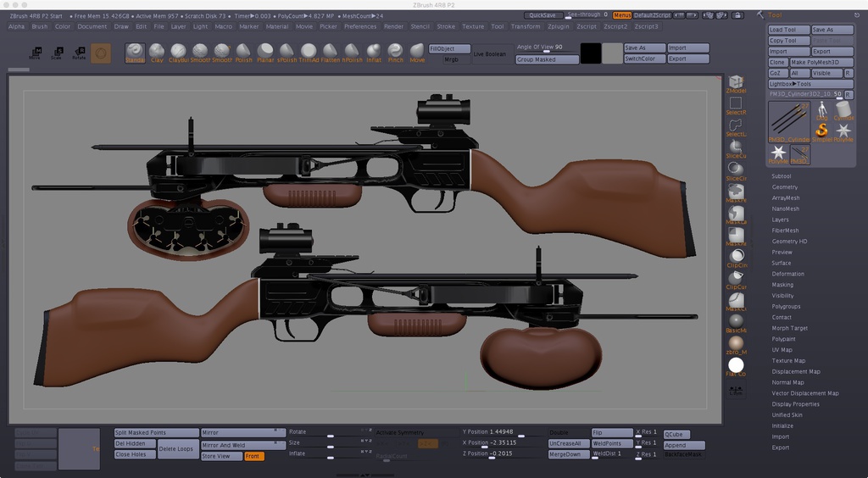
Task: Activate the Move transform gizmo icon
Action: tap(35, 53)
